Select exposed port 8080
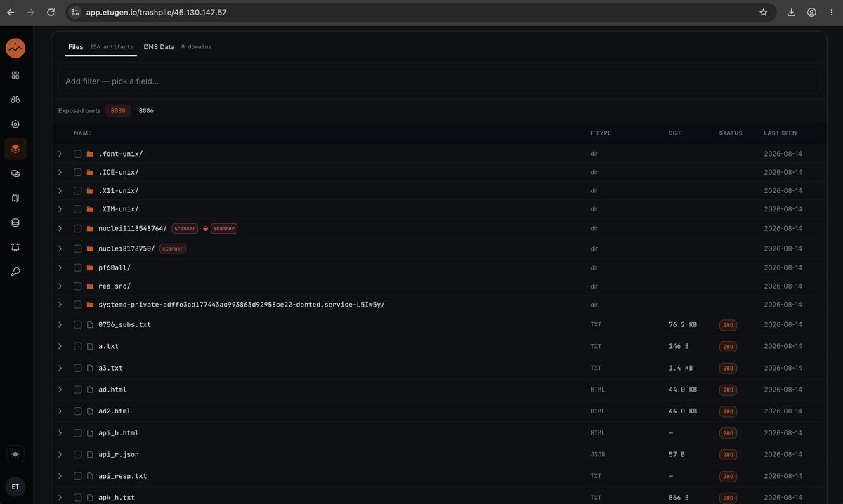Screen dimensions: 843x504 [118, 110]
